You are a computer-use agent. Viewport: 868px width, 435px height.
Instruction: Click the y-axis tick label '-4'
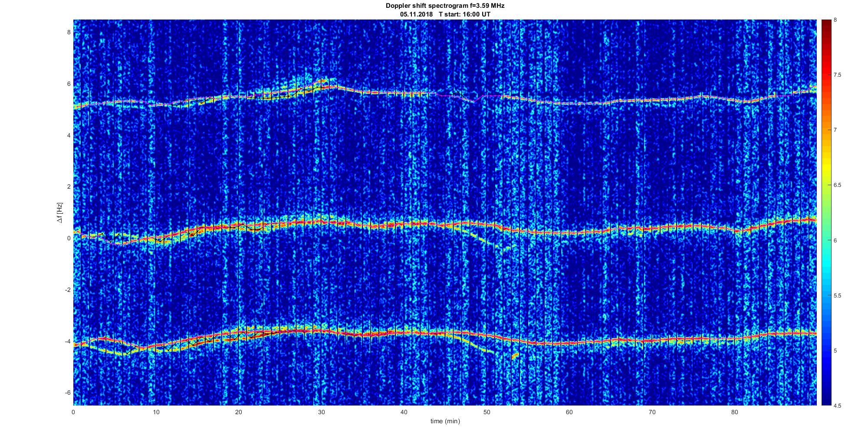[67, 341]
